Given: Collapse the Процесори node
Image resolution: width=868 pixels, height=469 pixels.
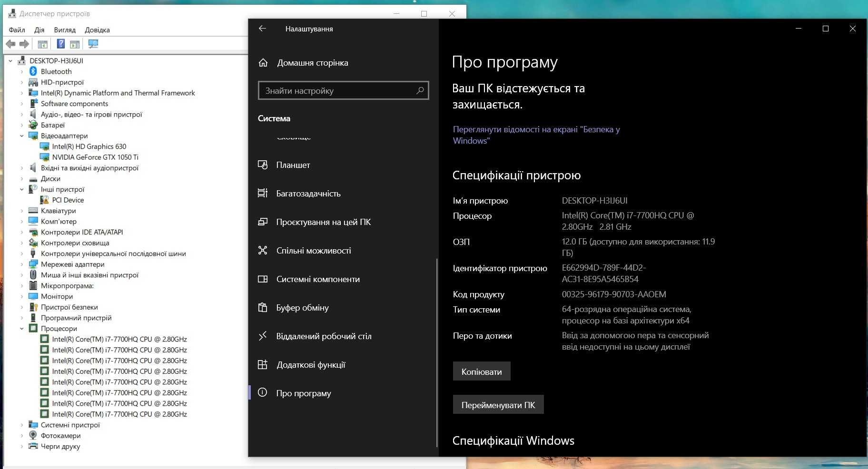Looking at the screenshot, I should tap(22, 329).
